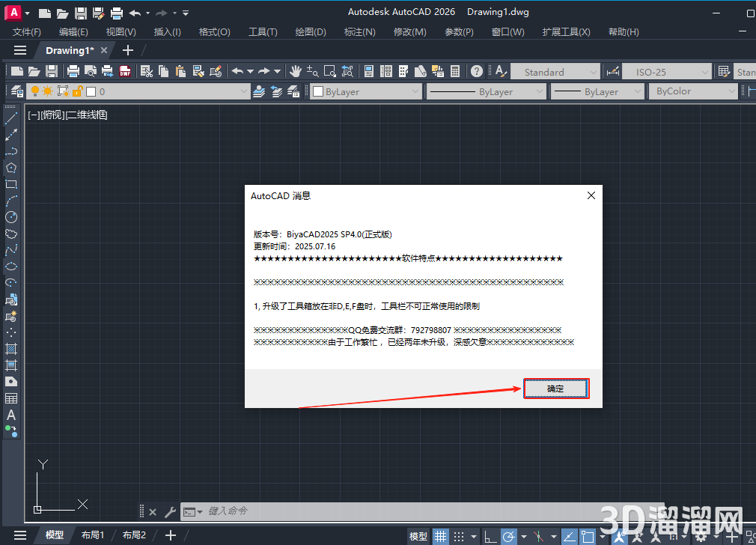Open the Help question mark icon
This screenshot has width=756, height=545.
477,72
